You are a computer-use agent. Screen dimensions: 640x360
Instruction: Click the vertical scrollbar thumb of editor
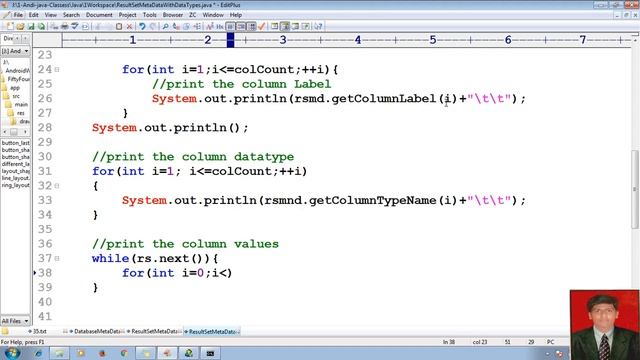635,190
